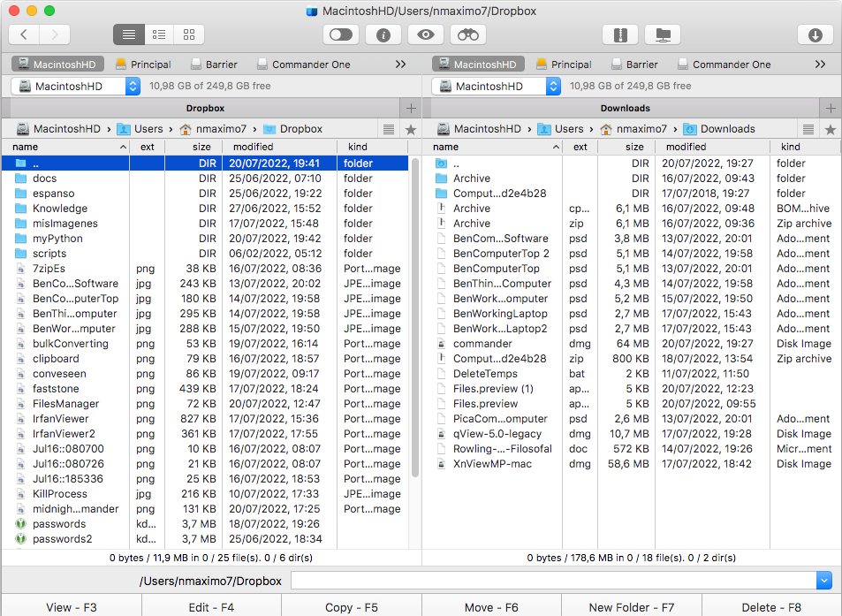
Task: Switch to icons grid view mode
Action: click(x=188, y=34)
